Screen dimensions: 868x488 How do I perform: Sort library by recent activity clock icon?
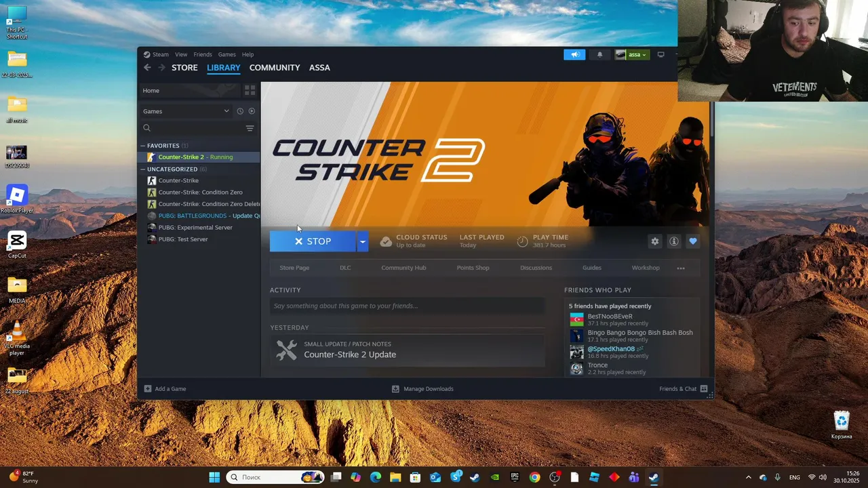(x=239, y=111)
